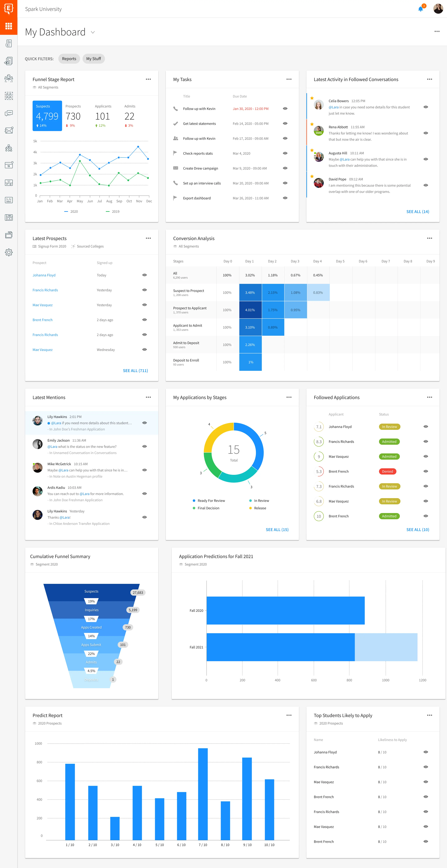
Task: Toggle the 2019 legend in funnel chart
Action: pos(113,212)
